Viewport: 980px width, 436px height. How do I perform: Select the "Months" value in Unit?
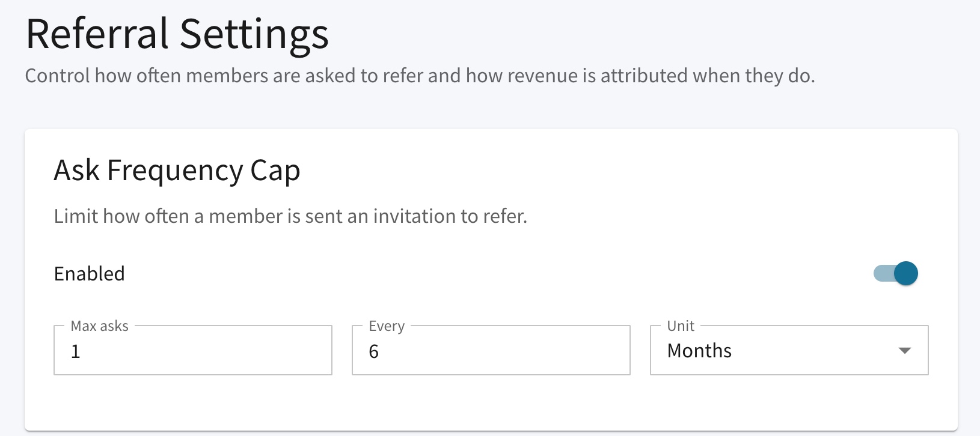tap(699, 351)
